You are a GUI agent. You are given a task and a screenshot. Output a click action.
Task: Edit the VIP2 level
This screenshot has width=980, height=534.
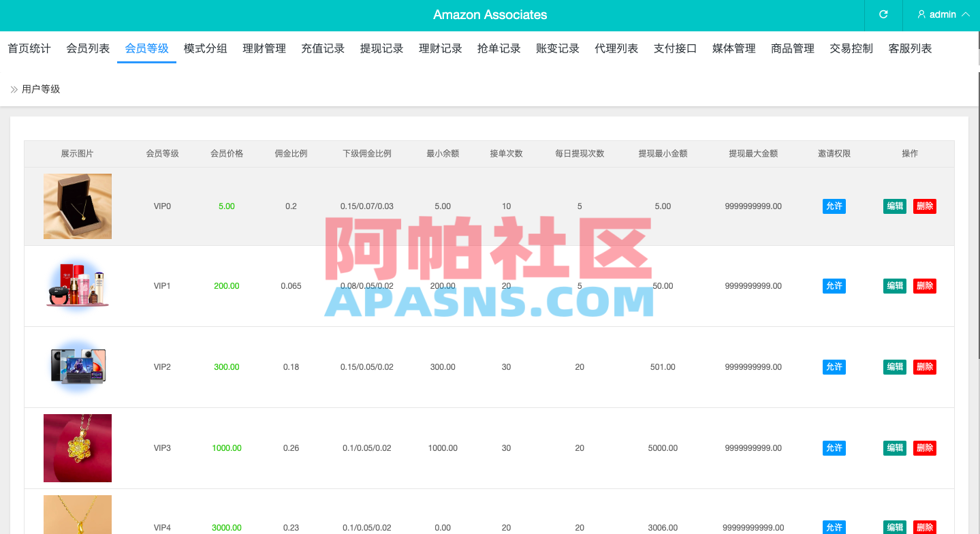pyautogui.click(x=895, y=367)
